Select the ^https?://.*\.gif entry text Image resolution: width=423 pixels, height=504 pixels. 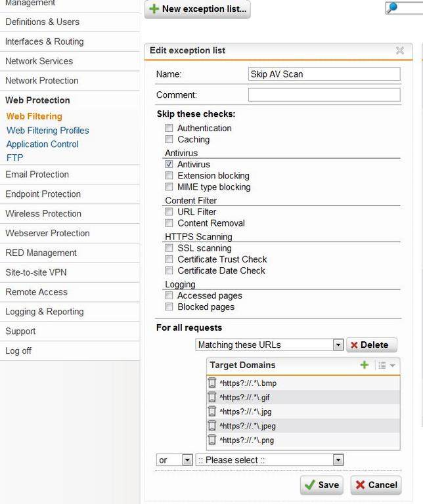244,398
